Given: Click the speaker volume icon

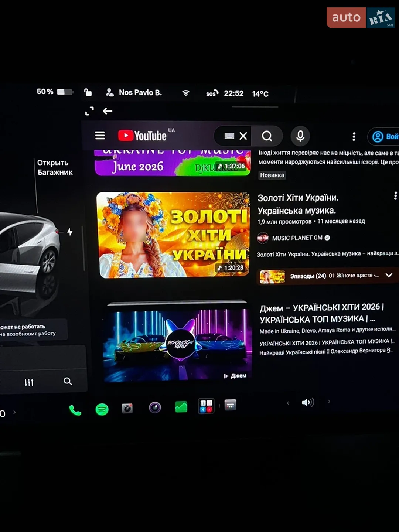Looking at the screenshot, I should (x=307, y=402).
